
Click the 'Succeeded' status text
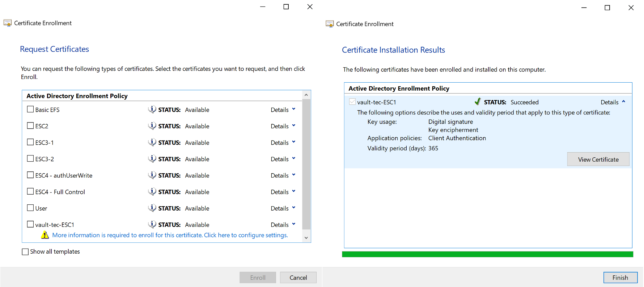point(524,102)
